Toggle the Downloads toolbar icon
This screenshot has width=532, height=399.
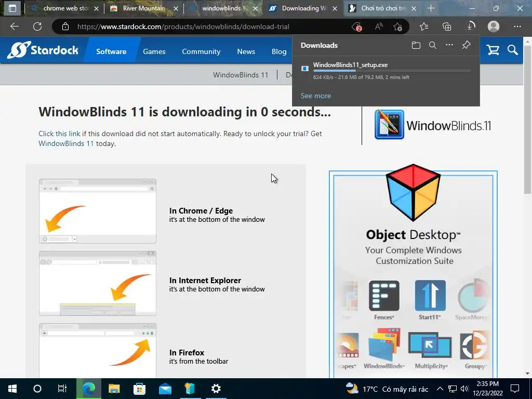[x=471, y=26]
